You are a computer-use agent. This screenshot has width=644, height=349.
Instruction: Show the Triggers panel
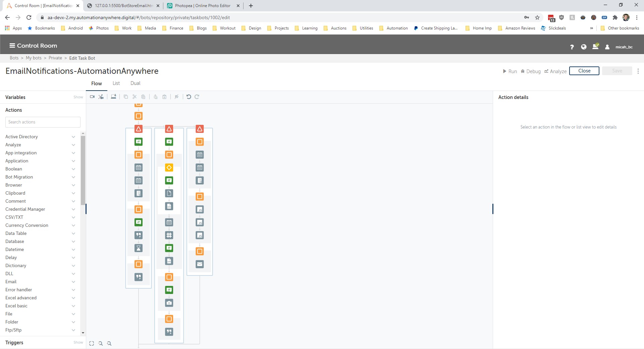pos(78,342)
